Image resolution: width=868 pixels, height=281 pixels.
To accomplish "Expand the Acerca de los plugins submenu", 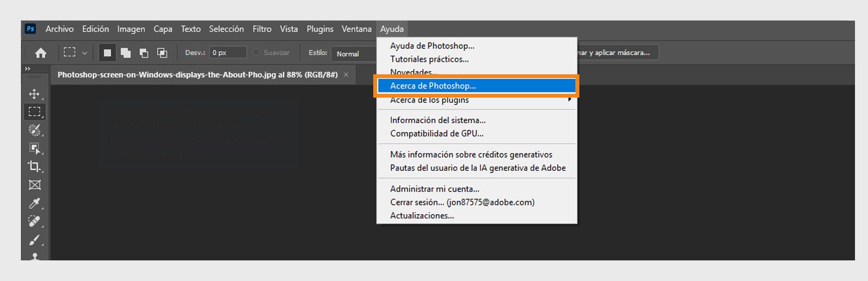I will pyautogui.click(x=476, y=100).
